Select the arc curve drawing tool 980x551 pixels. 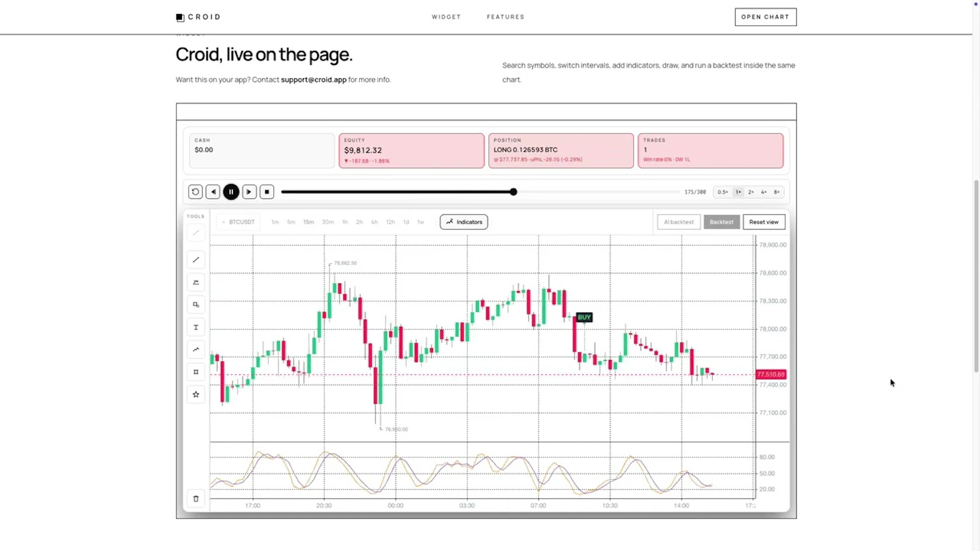(196, 282)
